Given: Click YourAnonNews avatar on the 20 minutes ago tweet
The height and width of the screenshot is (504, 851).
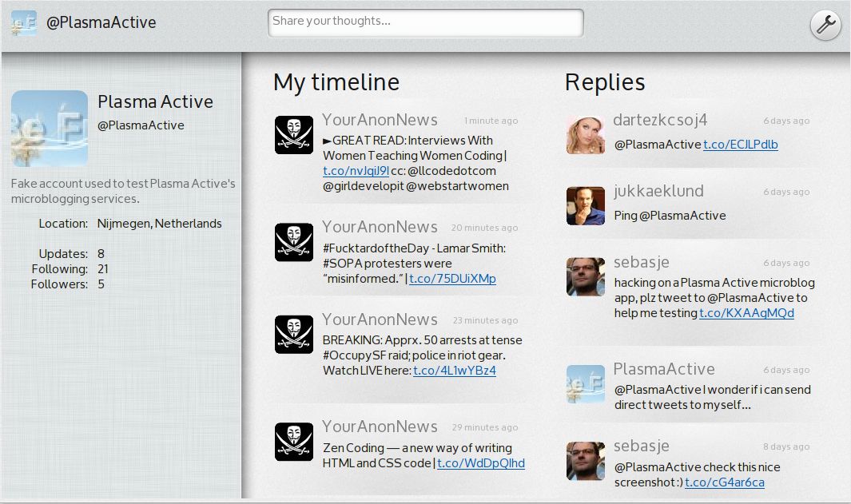Looking at the screenshot, I should point(293,242).
